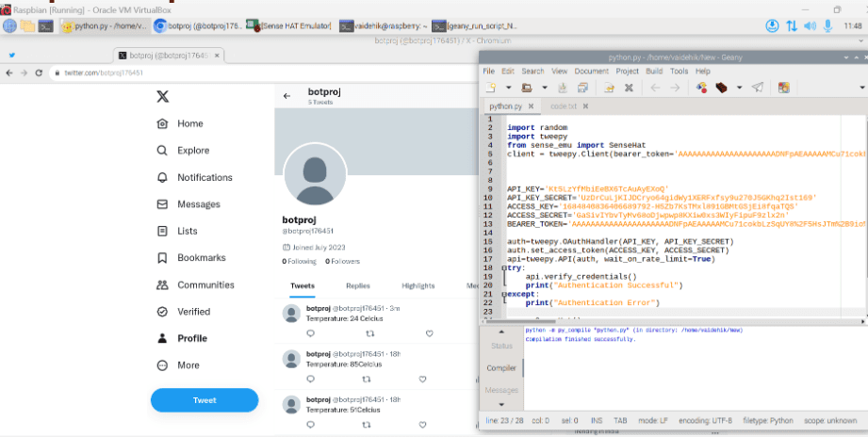Switch to the code.txt tab
Screen dimensions: 868x437
pos(564,105)
